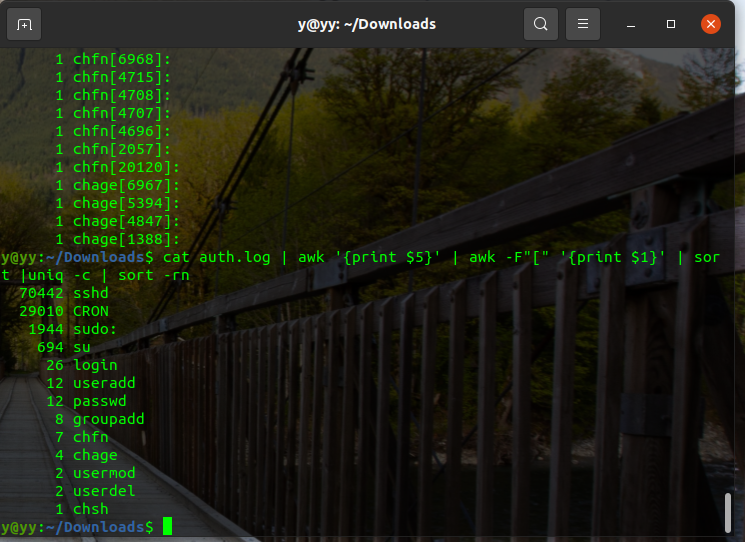Click the '{print $5}' awk argument
This screenshot has height=542, width=745.
click(388, 257)
